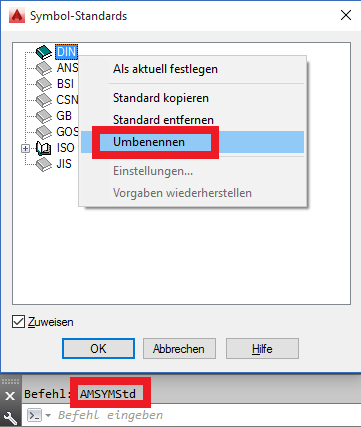Click the Abbrechen button
The image size is (361, 427).
click(x=179, y=349)
